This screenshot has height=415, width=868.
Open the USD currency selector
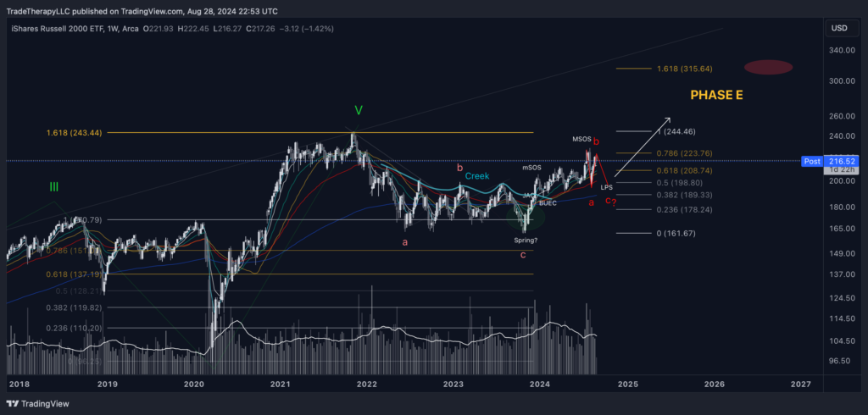pyautogui.click(x=838, y=28)
